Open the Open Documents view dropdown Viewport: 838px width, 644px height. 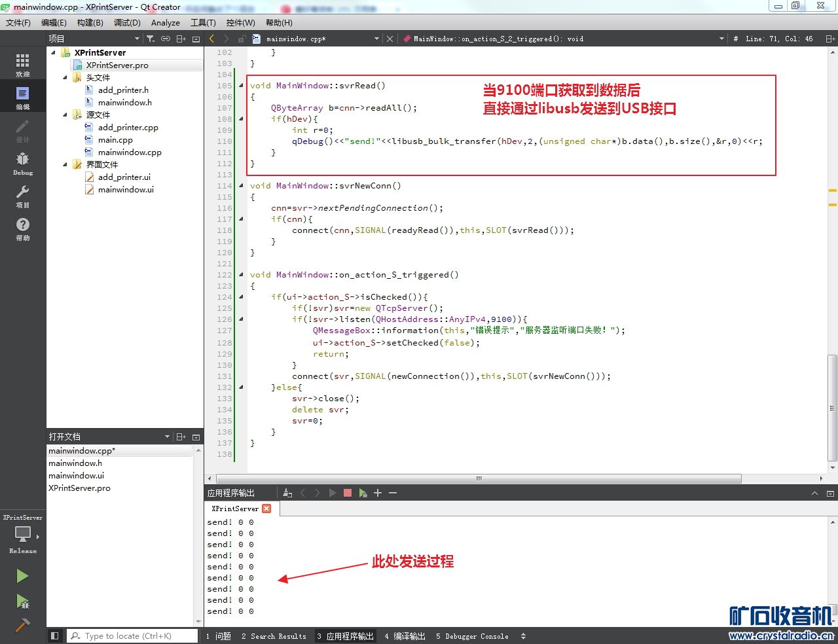tap(167, 437)
